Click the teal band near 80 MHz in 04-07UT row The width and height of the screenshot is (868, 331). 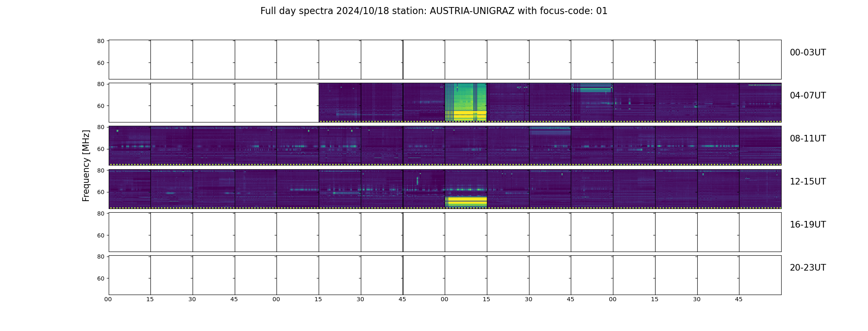pos(591,87)
